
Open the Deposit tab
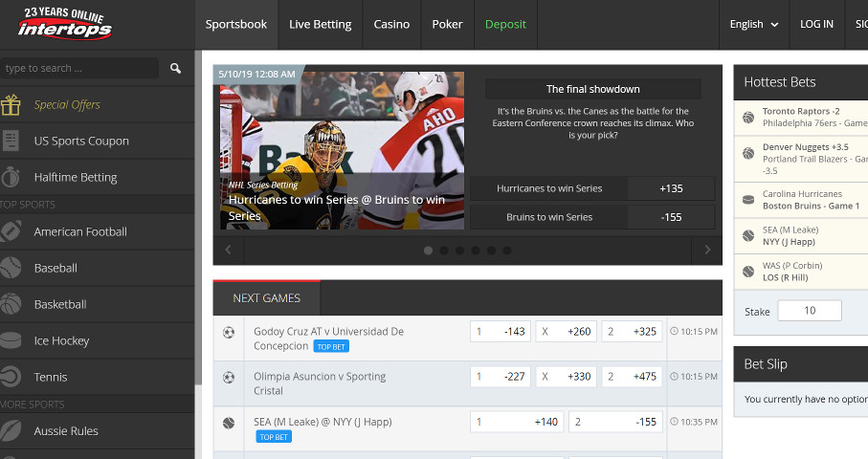click(x=505, y=24)
